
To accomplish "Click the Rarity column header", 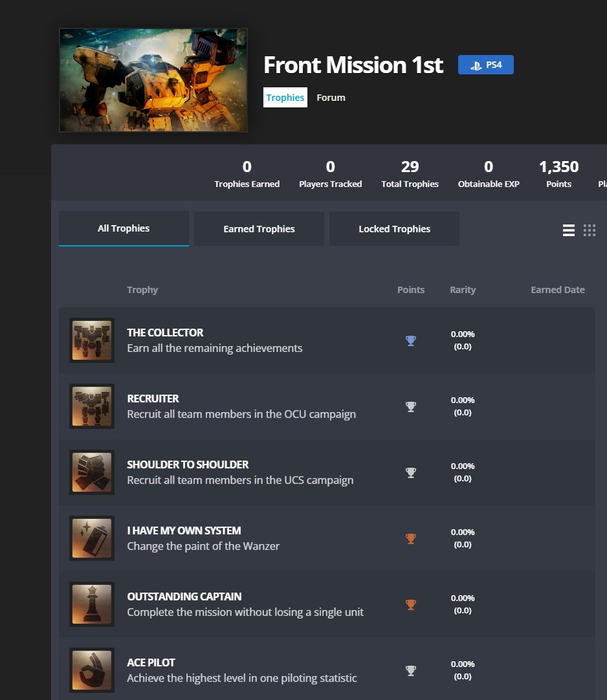I will [463, 290].
